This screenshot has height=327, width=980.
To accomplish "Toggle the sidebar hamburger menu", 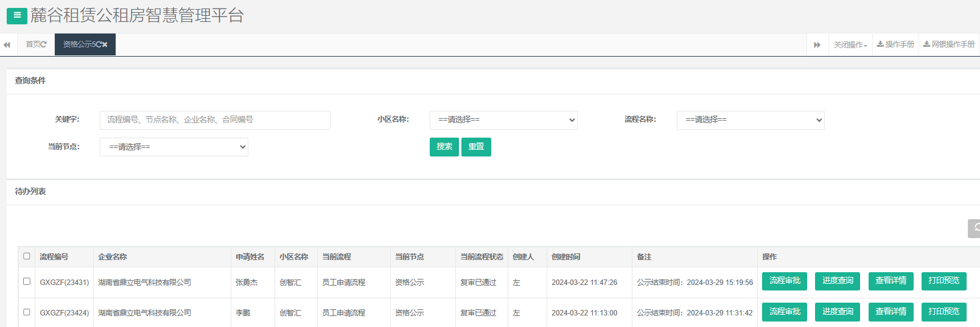I will 16,15.
